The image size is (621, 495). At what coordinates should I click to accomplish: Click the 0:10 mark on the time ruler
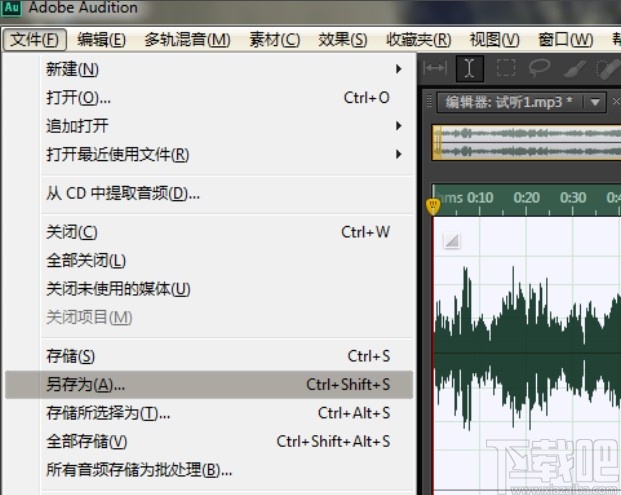pos(480,197)
